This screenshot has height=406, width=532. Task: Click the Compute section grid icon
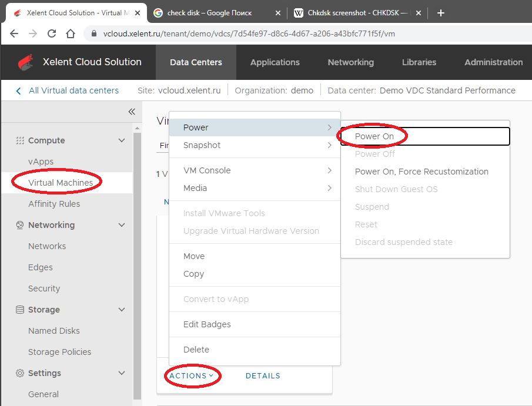20,140
